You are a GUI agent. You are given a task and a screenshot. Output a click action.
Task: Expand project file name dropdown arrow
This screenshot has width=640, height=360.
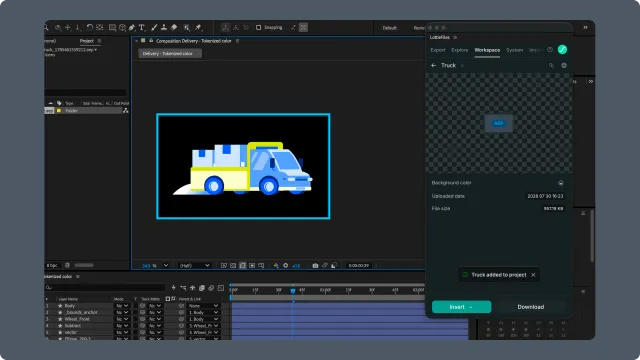96,50
